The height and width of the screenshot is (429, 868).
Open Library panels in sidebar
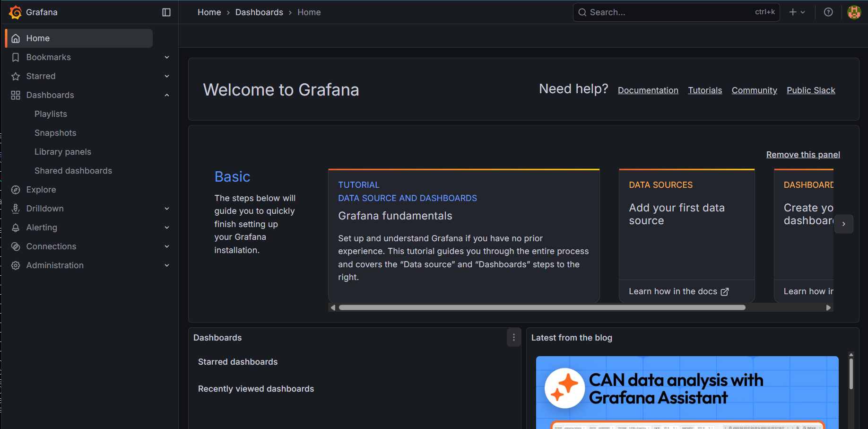[63, 152]
